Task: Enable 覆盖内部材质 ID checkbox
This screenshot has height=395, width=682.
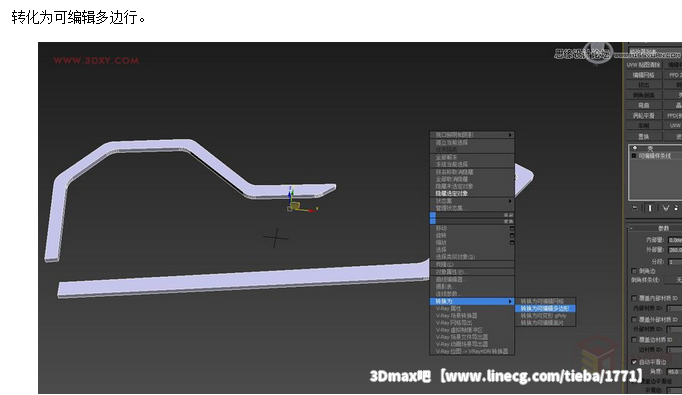Action: [x=634, y=298]
